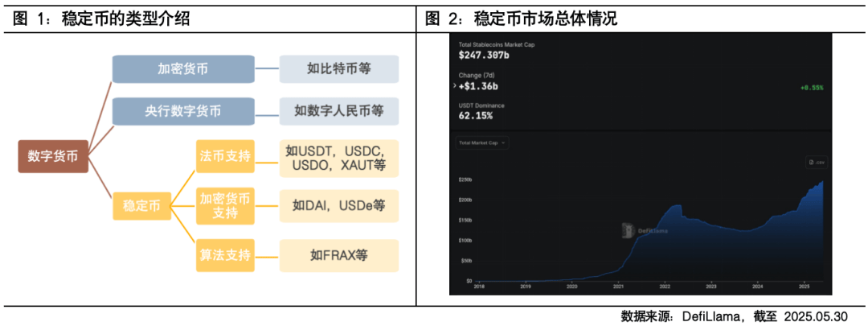The width and height of the screenshot is (868, 326).
Task: Click the 2020 x-axis label
Action: coord(572,287)
